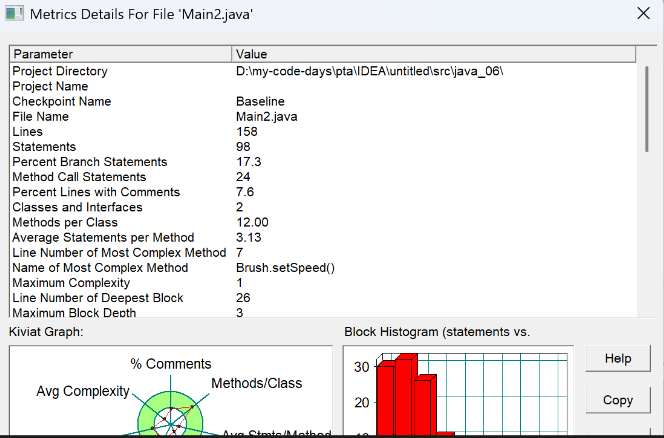Select the Statements parameter row
Image resolution: width=664 pixels, height=438 pixels.
click(x=323, y=147)
